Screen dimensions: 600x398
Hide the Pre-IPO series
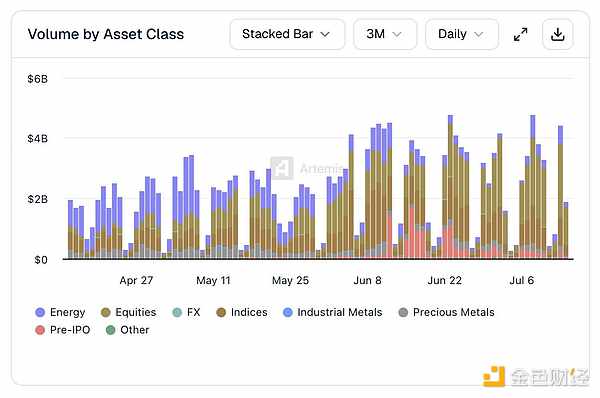pyautogui.click(x=62, y=330)
